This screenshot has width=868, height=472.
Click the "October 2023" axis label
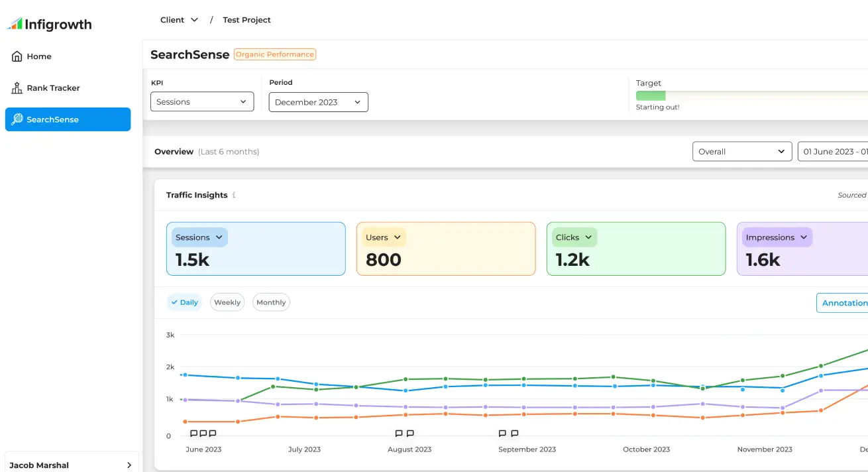point(646,449)
